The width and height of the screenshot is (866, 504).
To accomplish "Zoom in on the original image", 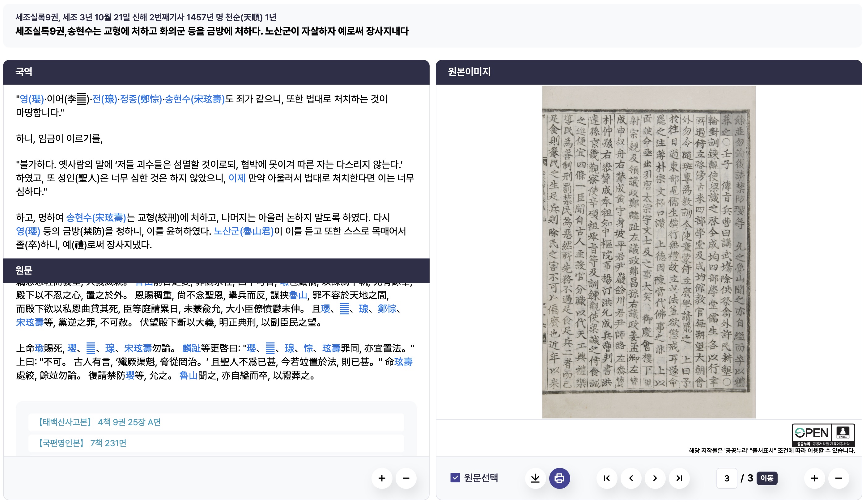I will [814, 478].
